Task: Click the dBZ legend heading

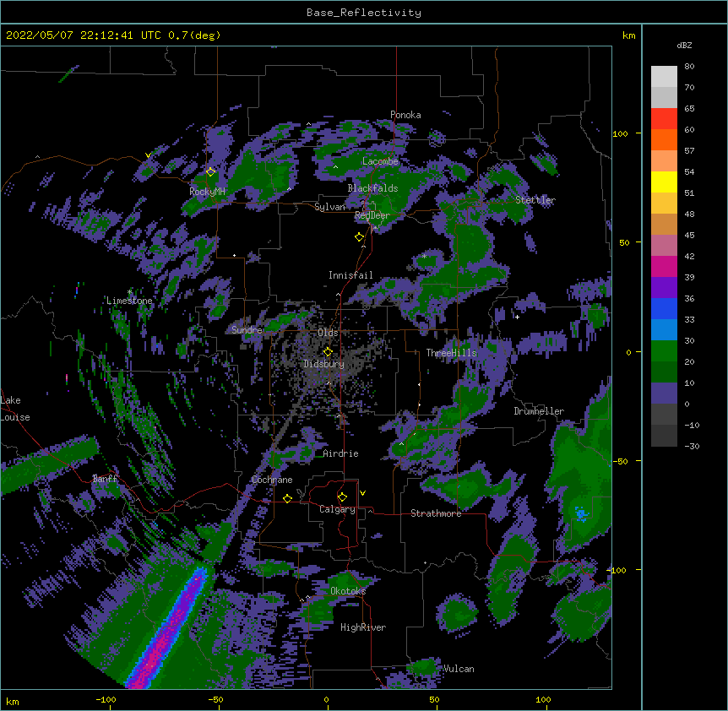Action: pos(684,45)
